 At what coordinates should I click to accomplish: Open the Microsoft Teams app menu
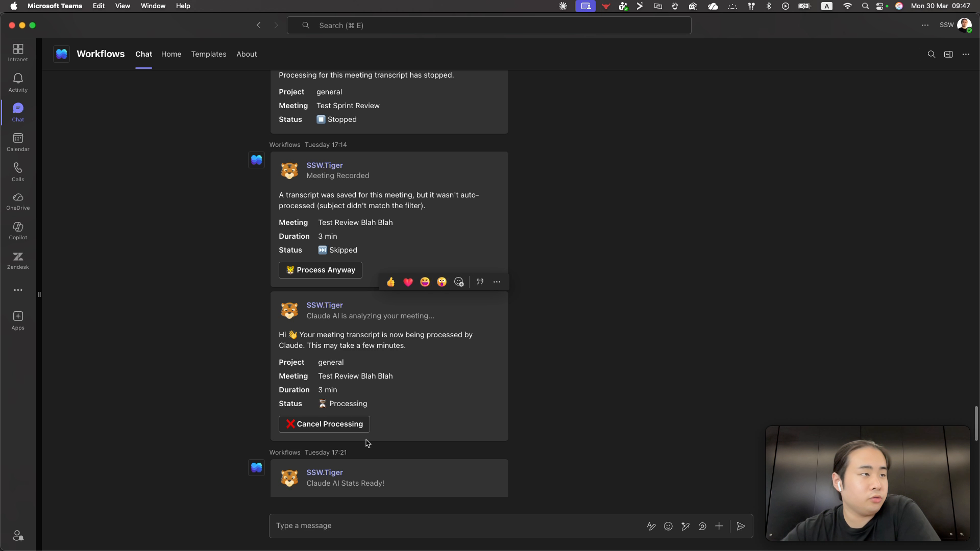55,6
